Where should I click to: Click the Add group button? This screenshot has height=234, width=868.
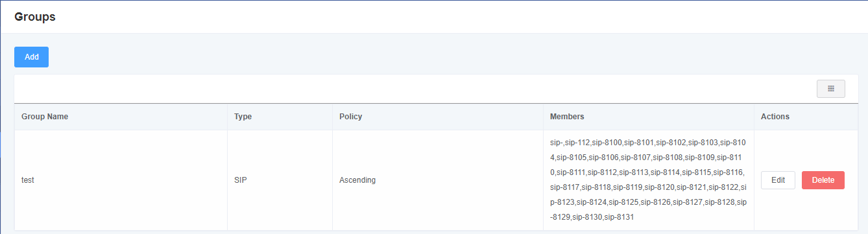31,57
